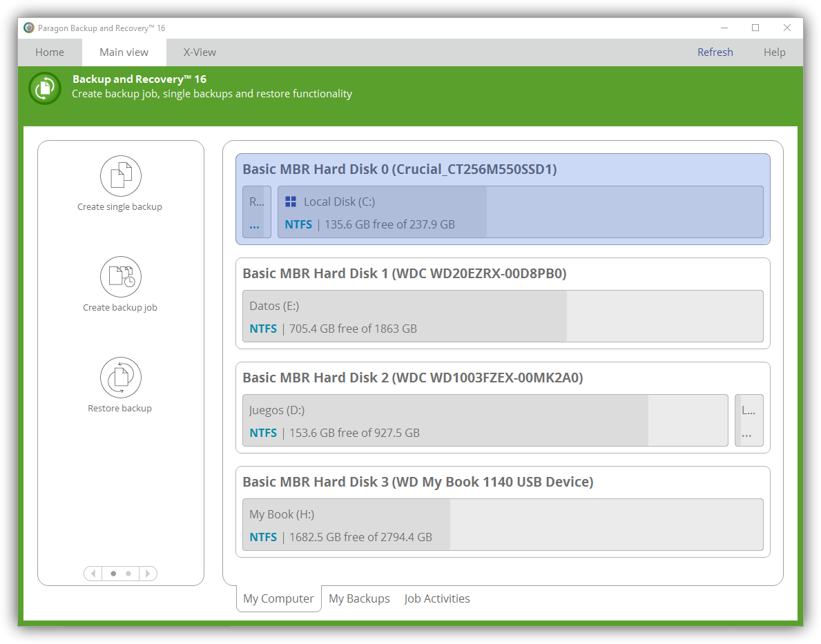Select Local Disk (C:) partition
Viewport: 821px width, 644px height.
coord(521,212)
